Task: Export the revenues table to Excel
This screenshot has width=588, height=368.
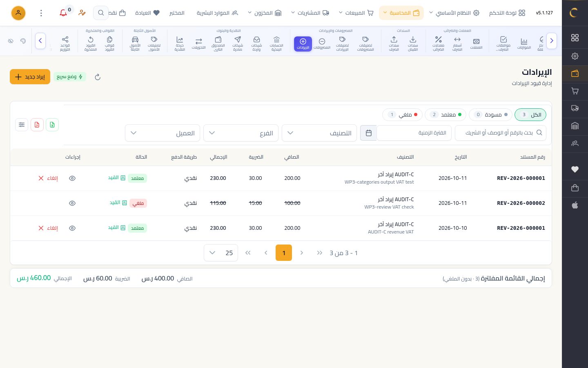Action: point(52,125)
